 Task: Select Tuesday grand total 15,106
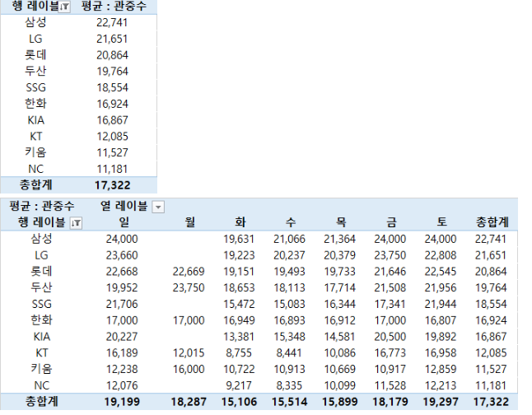239,402
